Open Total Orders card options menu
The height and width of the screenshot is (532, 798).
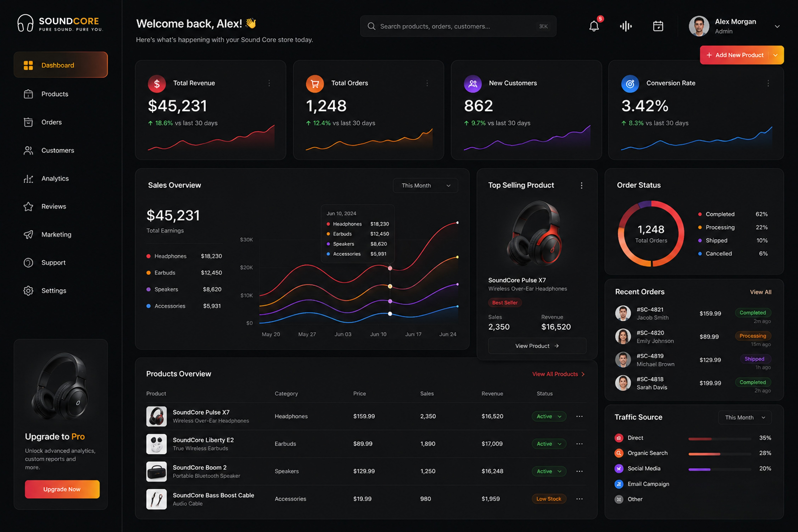point(427,83)
